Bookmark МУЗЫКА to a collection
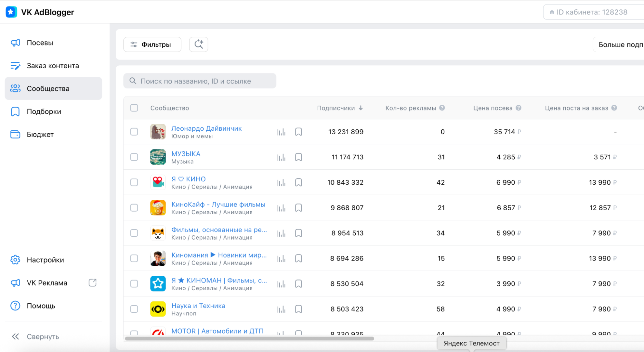 (x=299, y=157)
